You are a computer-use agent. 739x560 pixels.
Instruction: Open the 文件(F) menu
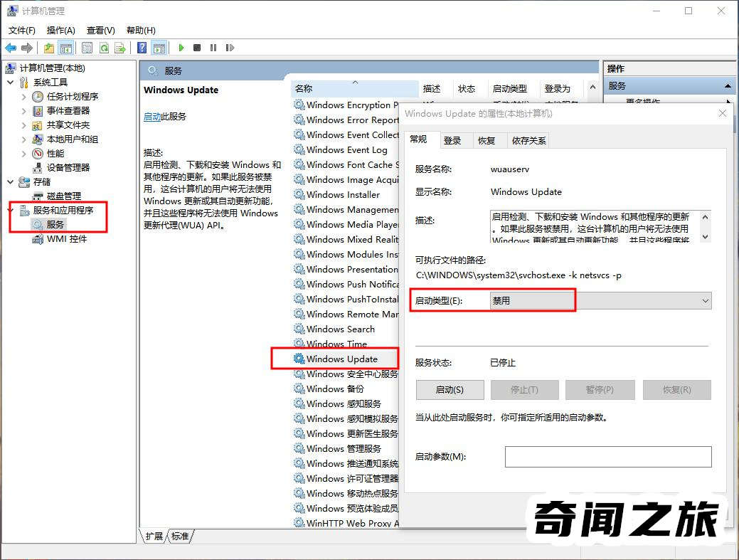pos(21,30)
